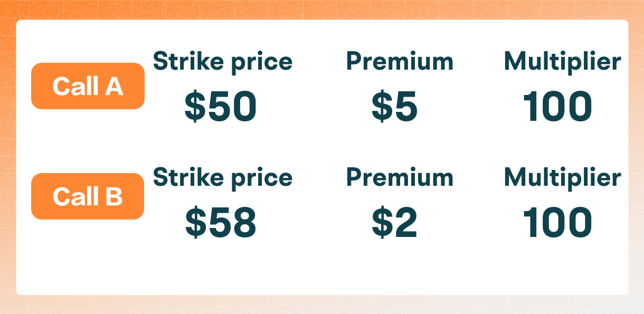Select the Strike price label for Call B
Viewport: 644px width, 314px height.
[x=222, y=177]
